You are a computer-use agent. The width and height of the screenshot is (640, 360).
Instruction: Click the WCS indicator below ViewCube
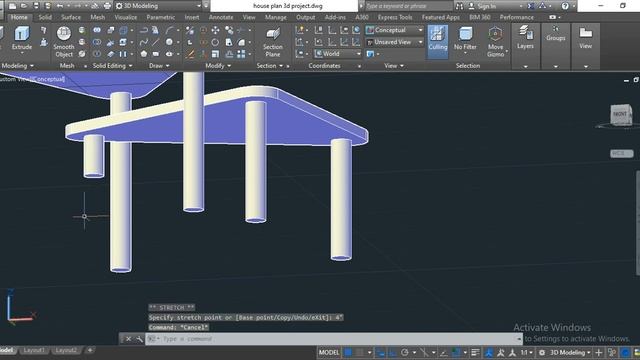[621, 153]
